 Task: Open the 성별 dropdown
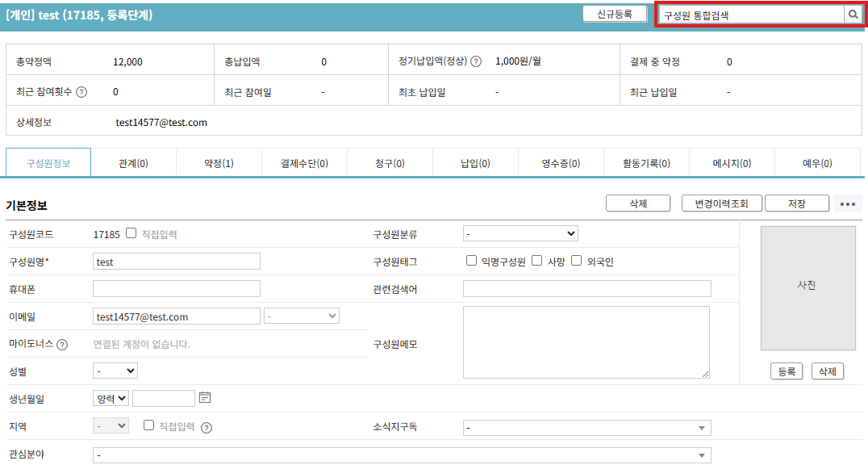tap(115, 371)
